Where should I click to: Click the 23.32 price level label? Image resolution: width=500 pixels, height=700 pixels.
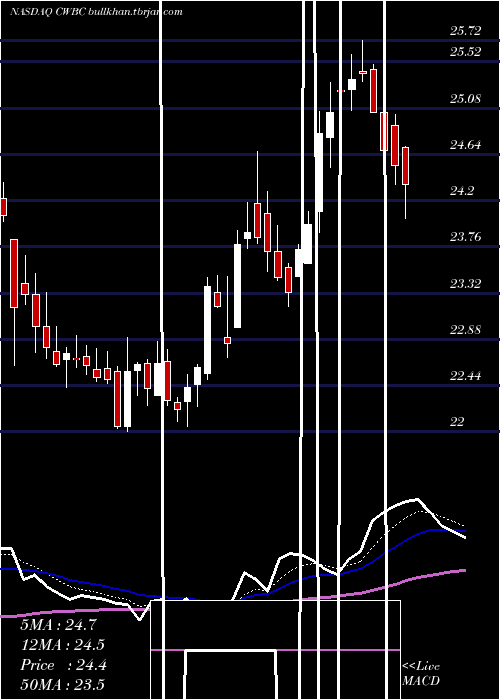(466, 283)
